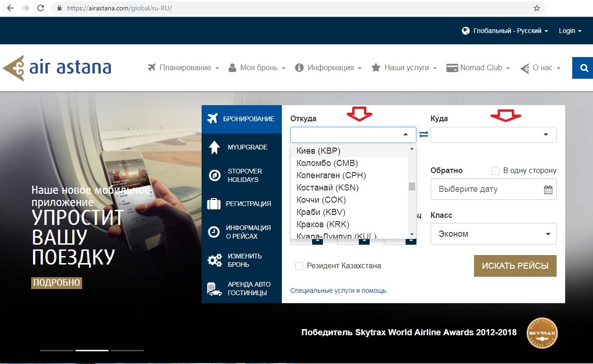The image size is (593, 364).
Task: Choose Копенгаген (CPH) from the list
Action: (x=331, y=175)
